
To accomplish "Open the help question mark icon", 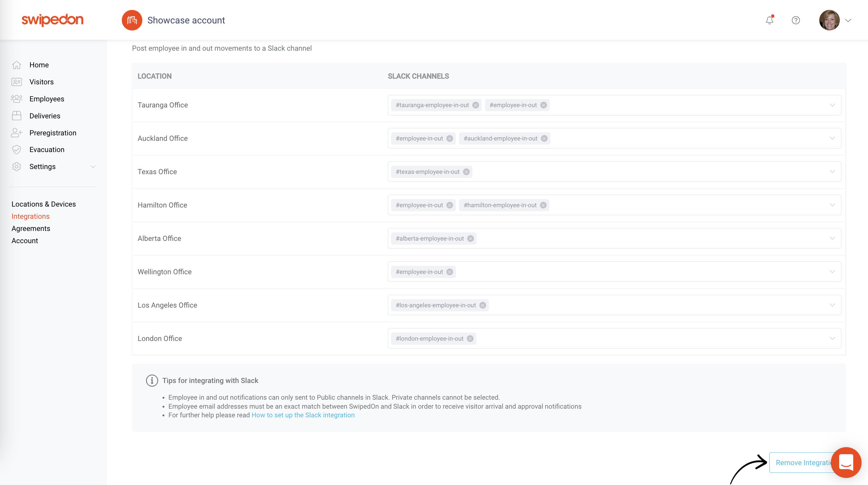I will [796, 20].
